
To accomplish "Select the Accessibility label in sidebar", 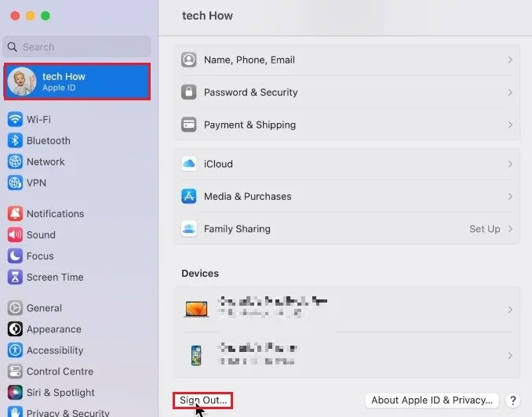I will [x=55, y=350].
